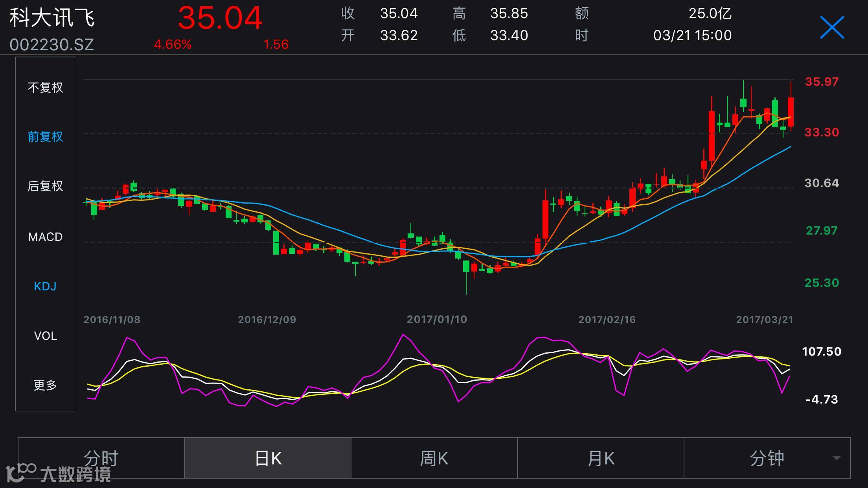
Task: Click the 35.97 price axis label
Action: tap(822, 82)
